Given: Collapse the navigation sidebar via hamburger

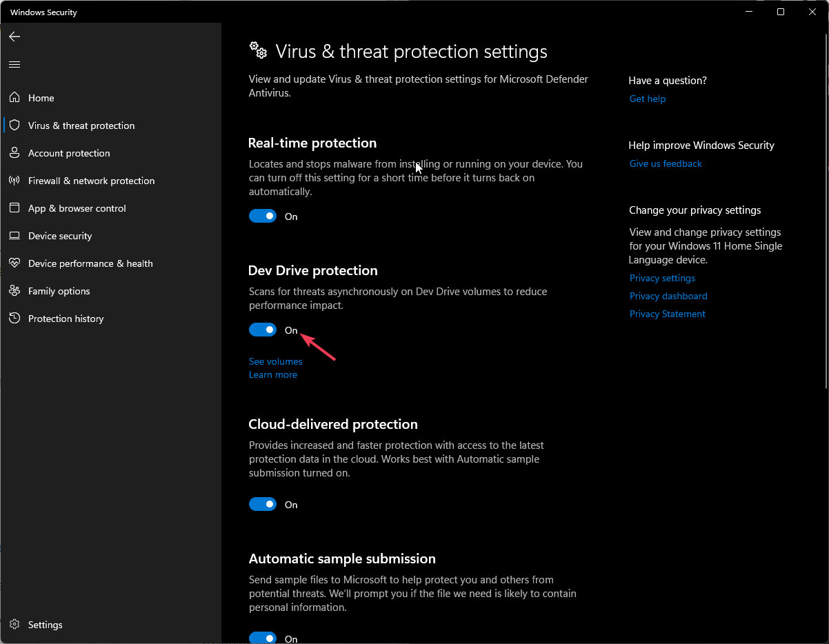Looking at the screenshot, I should 14,63.
